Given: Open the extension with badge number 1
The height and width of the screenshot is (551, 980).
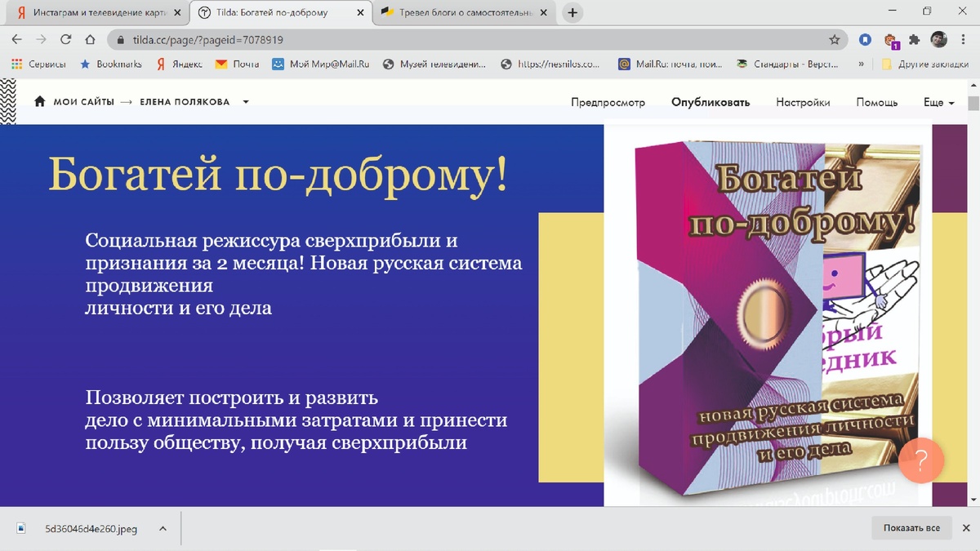Looking at the screenshot, I should [x=891, y=40].
